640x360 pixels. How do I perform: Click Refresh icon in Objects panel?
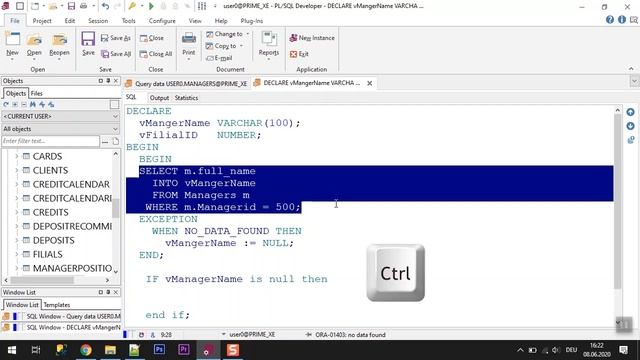coord(6,104)
